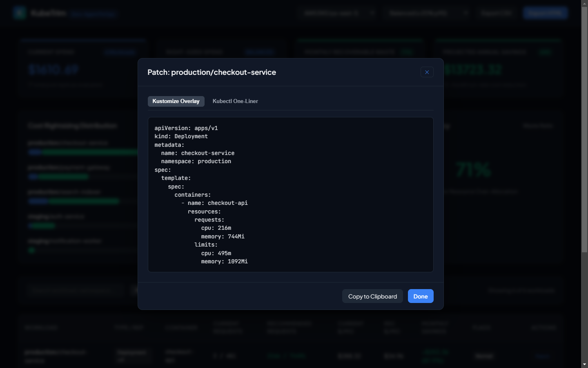The image size is (588, 368).
Task: Click the 'apiVersion: apps/v1' line
Action: click(x=186, y=128)
